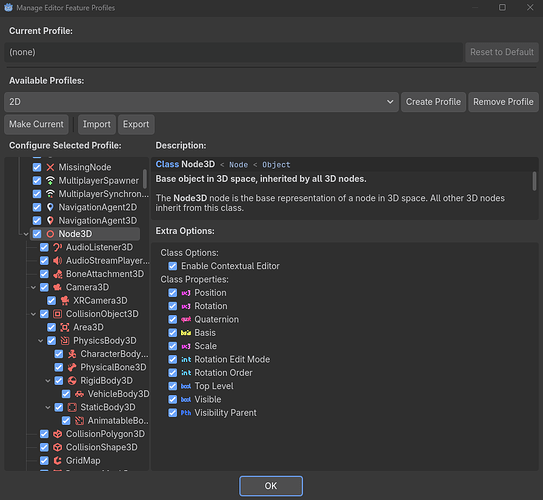Open the Available Profiles dropdown
Screen dimensions: 543x500
pos(202,102)
